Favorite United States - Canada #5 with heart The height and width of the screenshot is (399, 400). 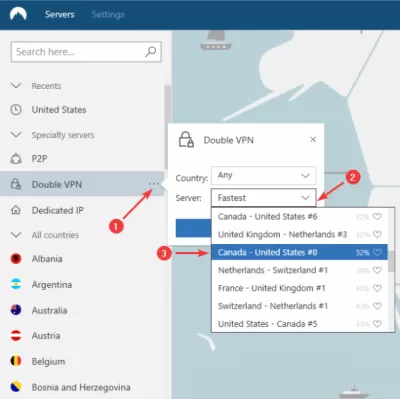(377, 324)
